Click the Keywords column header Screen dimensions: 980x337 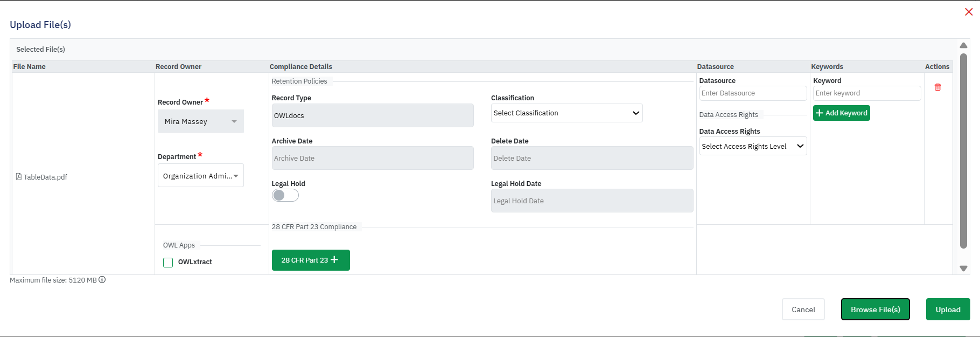(x=827, y=67)
